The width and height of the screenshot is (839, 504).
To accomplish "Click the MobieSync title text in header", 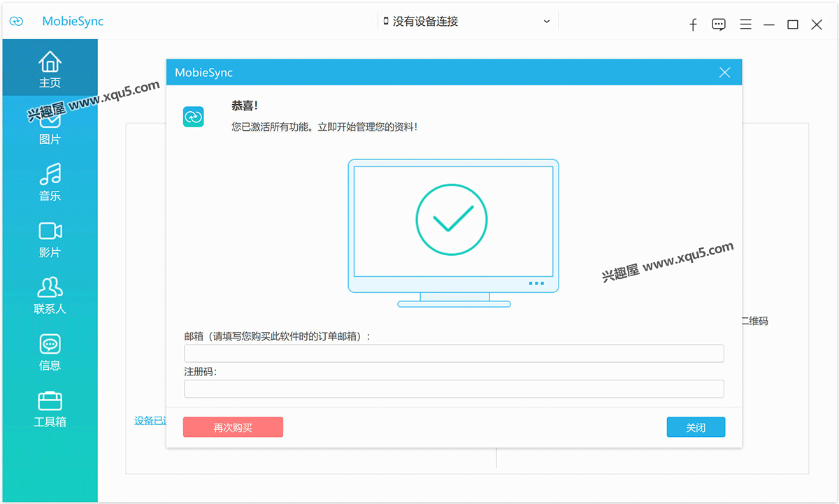I will (x=73, y=22).
